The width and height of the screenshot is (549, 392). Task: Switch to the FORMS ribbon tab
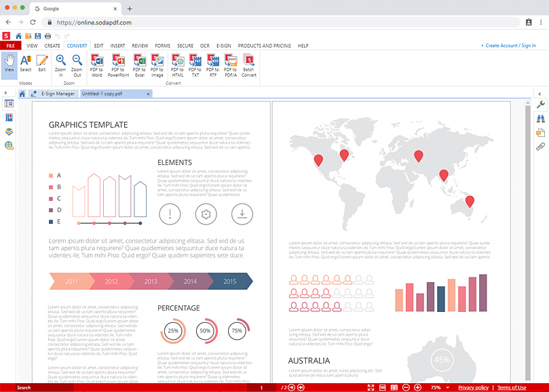click(162, 46)
